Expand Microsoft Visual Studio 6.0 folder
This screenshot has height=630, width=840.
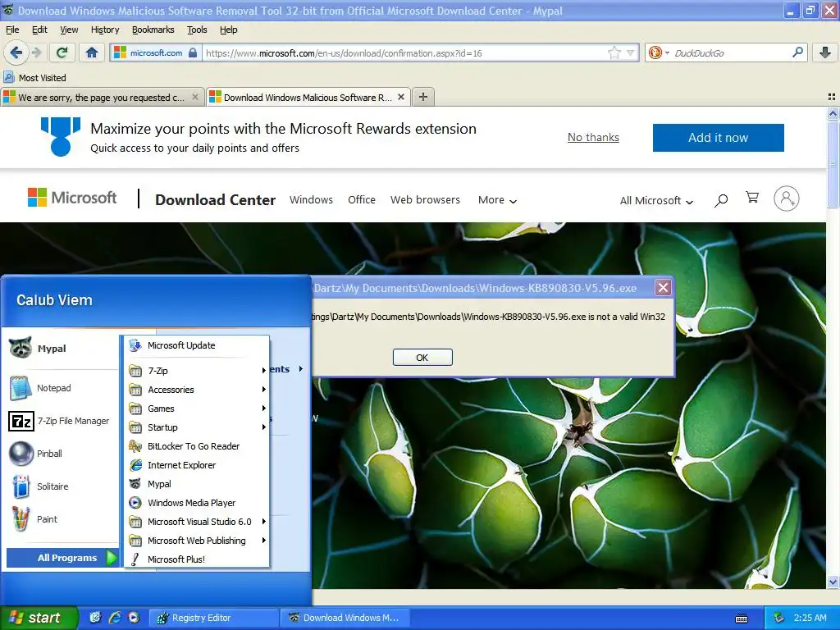coord(197,522)
